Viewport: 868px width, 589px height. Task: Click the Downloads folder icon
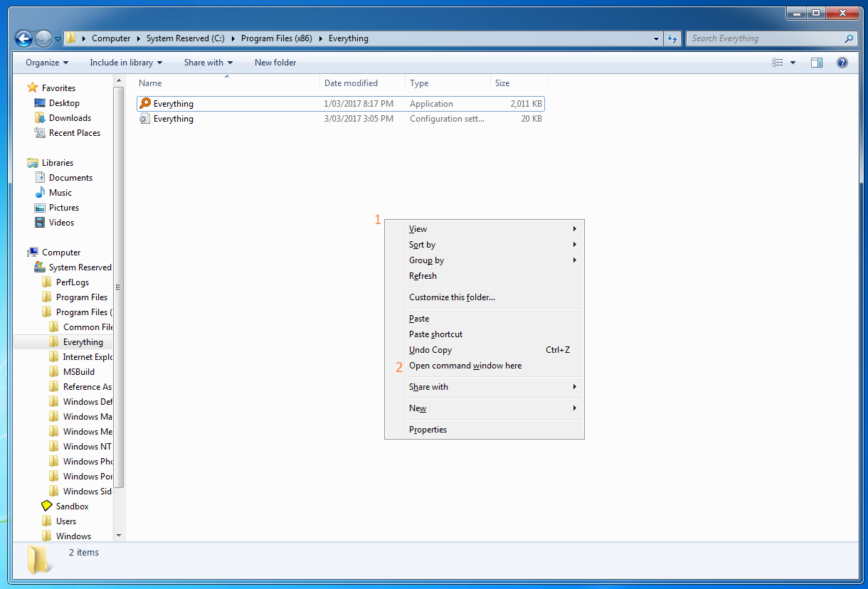click(40, 118)
